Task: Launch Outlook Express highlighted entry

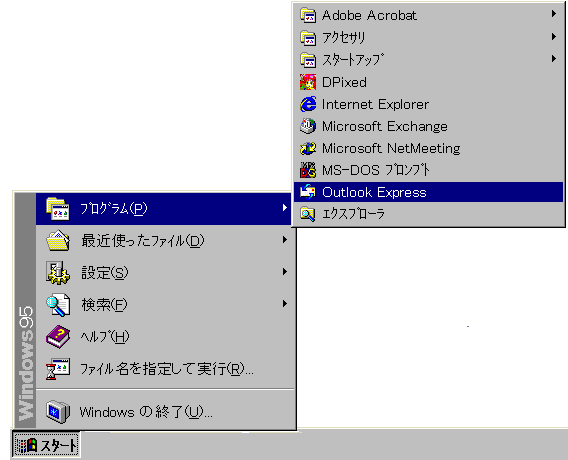Action: pyautogui.click(x=428, y=192)
